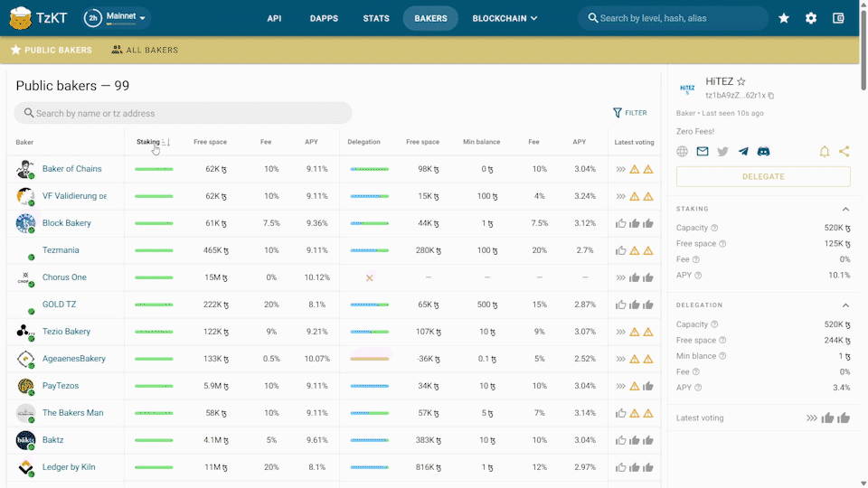Click PayTezos warning triangle icon
Image resolution: width=868 pixels, height=488 pixels.
click(x=635, y=386)
